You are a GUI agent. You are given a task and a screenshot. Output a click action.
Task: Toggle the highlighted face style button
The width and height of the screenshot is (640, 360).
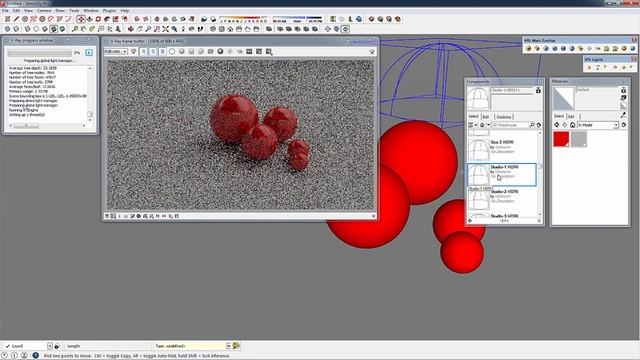(53, 29)
